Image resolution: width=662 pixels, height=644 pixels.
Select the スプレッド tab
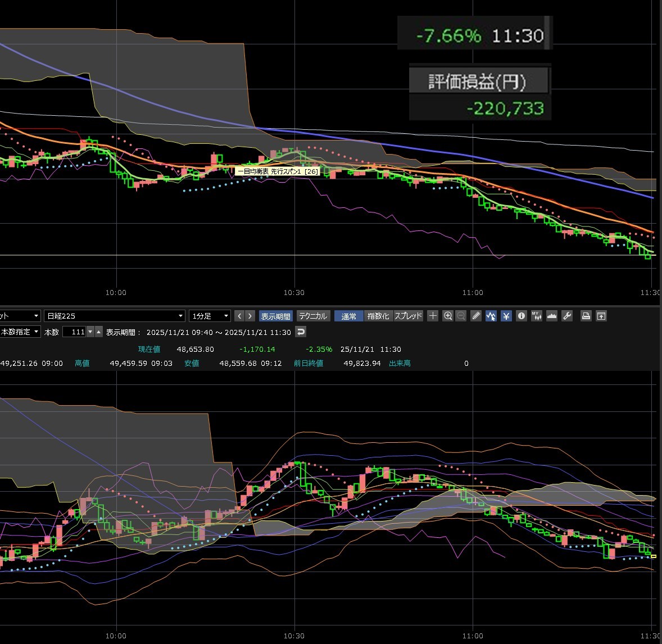[x=408, y=316]
